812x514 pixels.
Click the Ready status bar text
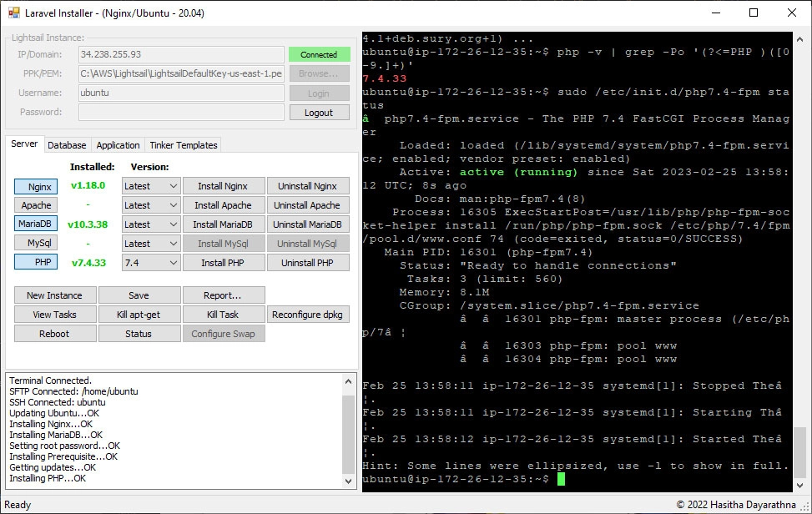click(18, 505)
